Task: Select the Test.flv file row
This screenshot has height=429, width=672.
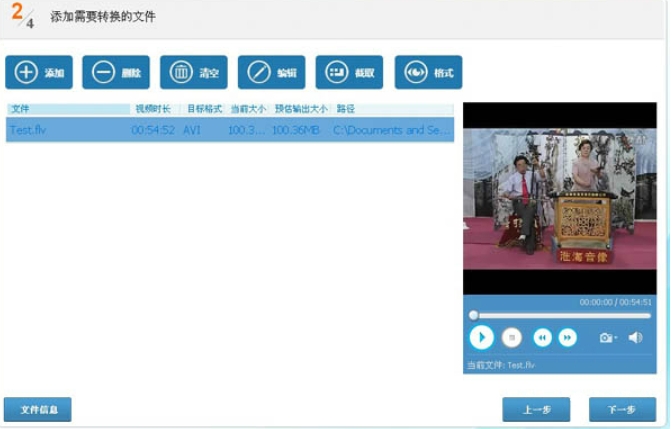Action: [230, 130]
